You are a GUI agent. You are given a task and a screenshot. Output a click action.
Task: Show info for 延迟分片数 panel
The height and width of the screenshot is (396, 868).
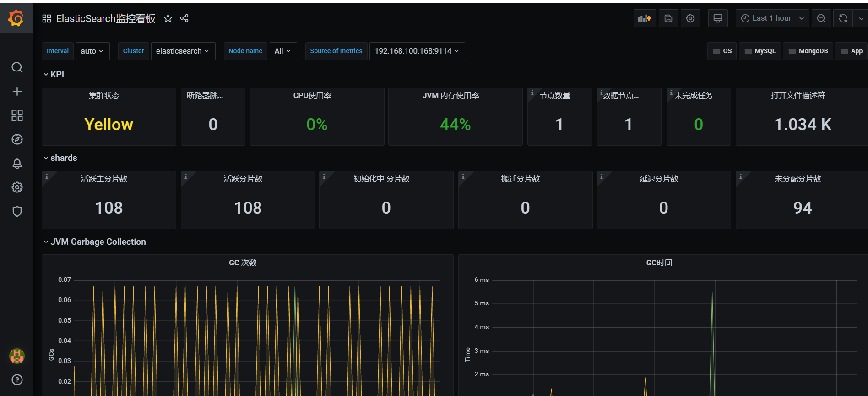(x=601, y=176)
